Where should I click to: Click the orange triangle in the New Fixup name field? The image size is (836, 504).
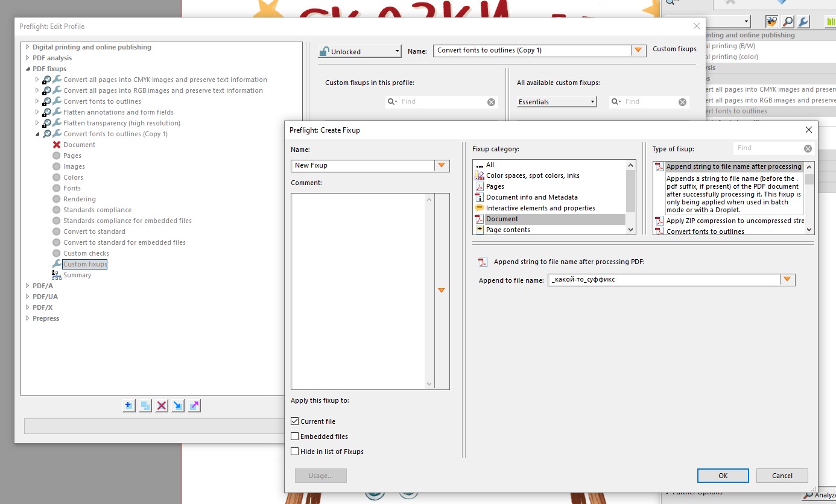coord(442,165)
